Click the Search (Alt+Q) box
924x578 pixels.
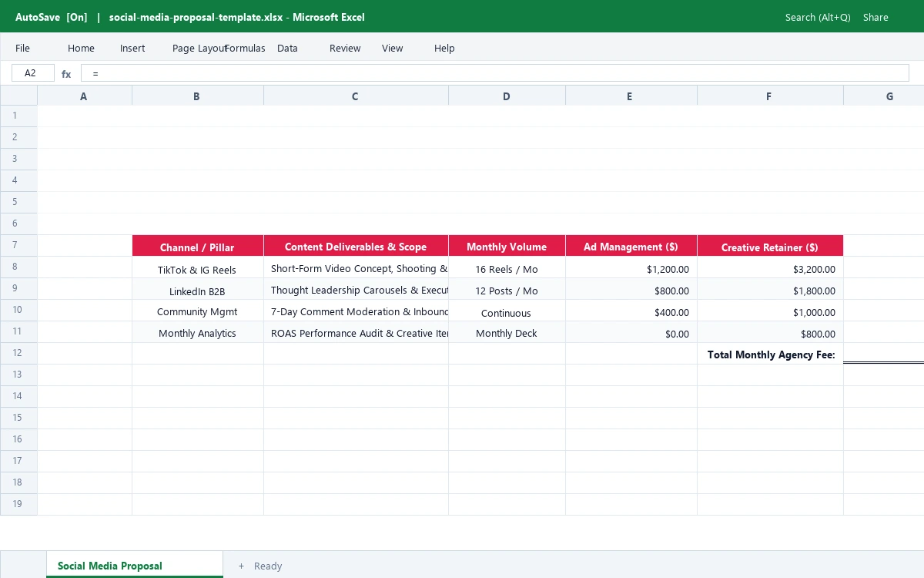818,17
